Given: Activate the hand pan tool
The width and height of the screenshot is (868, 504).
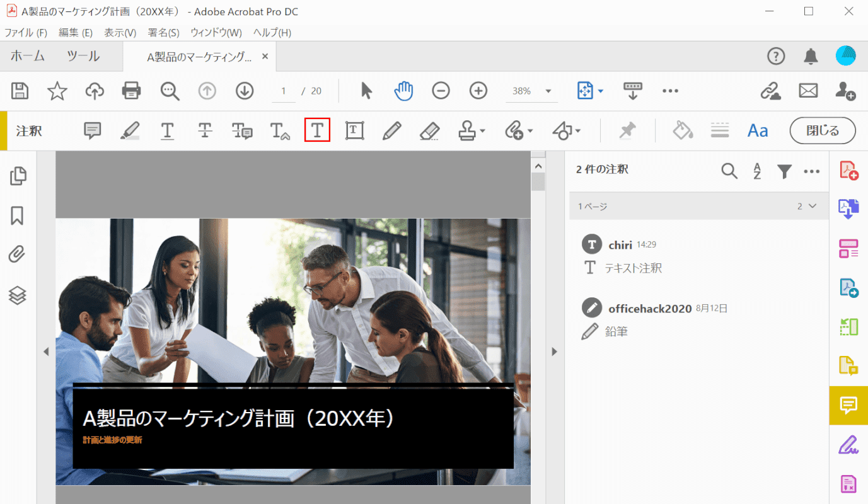Looking at the screenshot, I should 403,91.
